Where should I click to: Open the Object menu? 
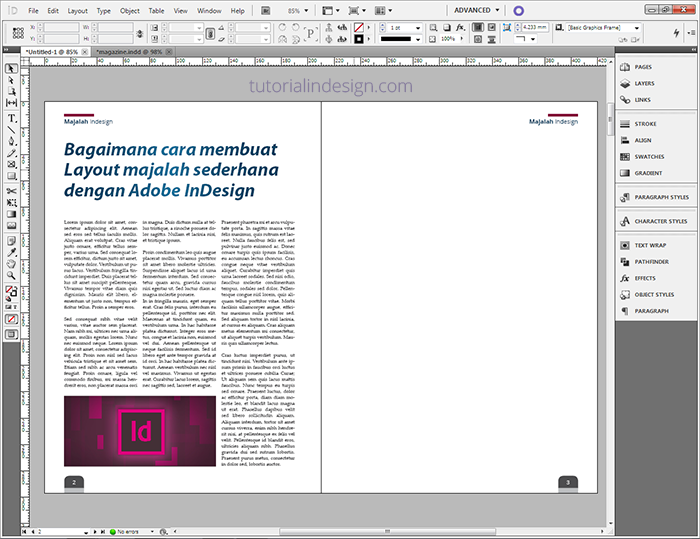point(130,11)
